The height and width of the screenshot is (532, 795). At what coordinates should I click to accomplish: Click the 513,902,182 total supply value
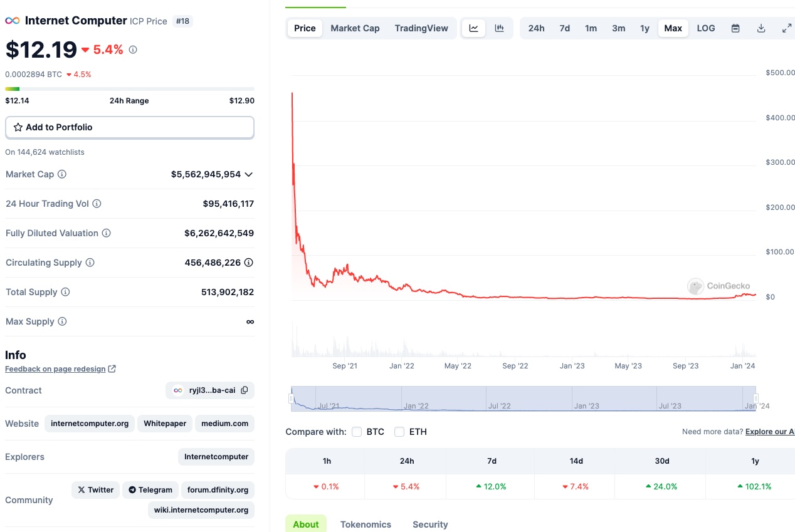pos(228,292)
